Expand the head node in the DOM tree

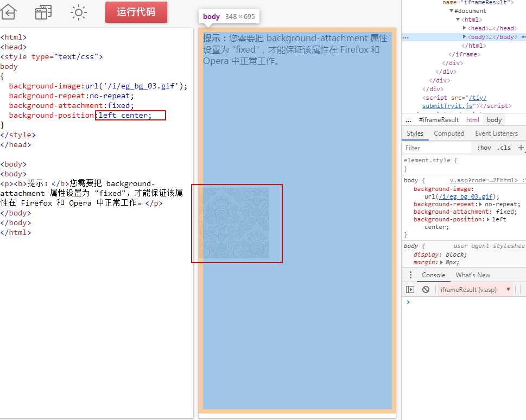[464, 28]
